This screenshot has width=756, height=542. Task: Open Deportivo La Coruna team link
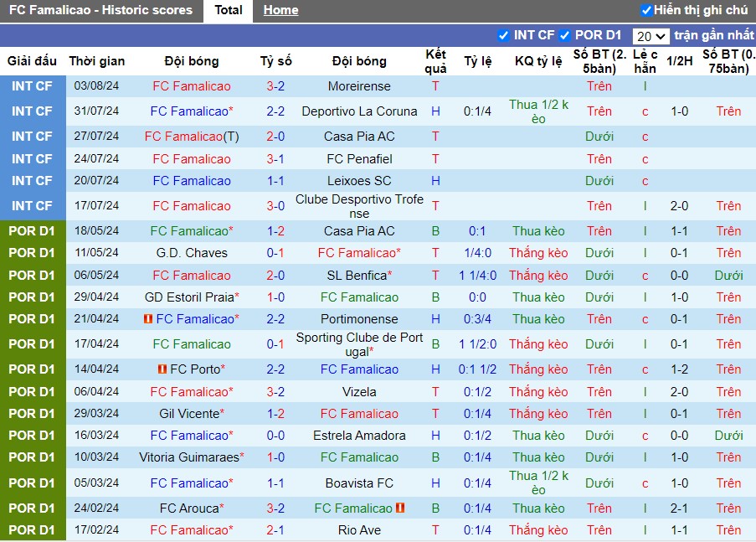(359, 111)
